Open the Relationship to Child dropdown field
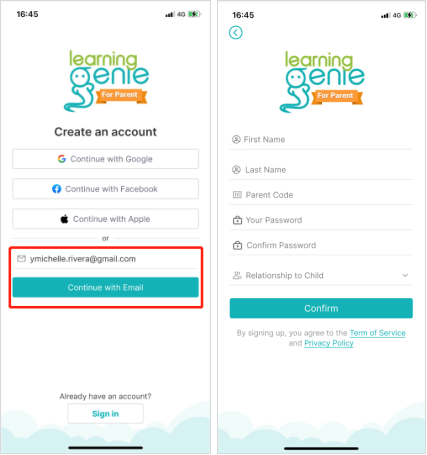Image resolution: width=427 pixels, height=455 pixels. [x=321, y=275]
